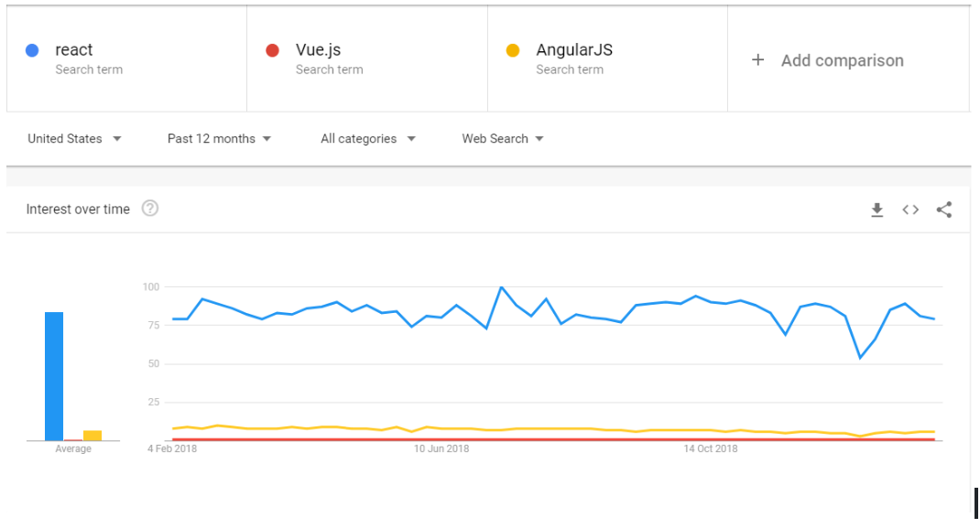Image resolution: width=980 pixels, height=528 pixels.
Task: Edit the AngularJS search term
Action: [607, 59]
